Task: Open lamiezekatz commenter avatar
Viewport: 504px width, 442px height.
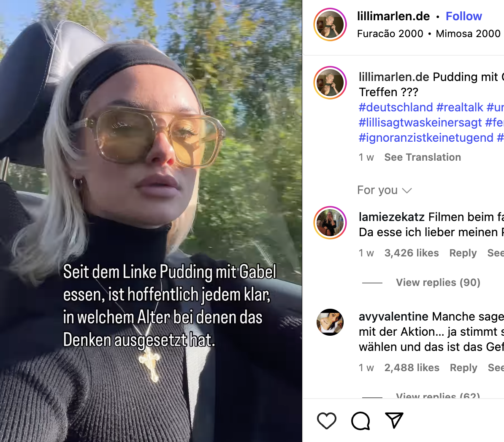Action: 330,223
